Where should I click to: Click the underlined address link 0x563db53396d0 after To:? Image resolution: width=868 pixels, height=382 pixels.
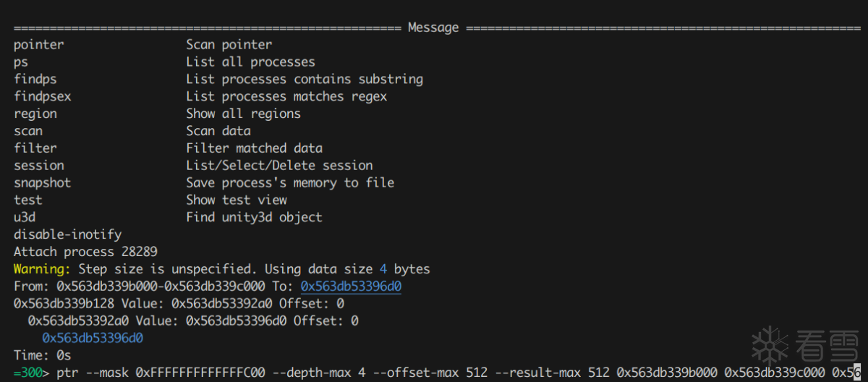(x=351, y=286)
